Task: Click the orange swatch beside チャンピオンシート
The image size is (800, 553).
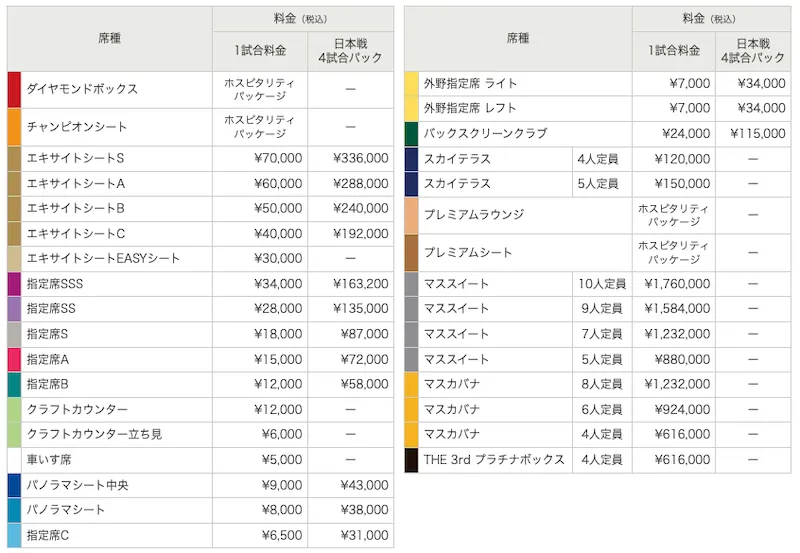Action: click(14, 127)
